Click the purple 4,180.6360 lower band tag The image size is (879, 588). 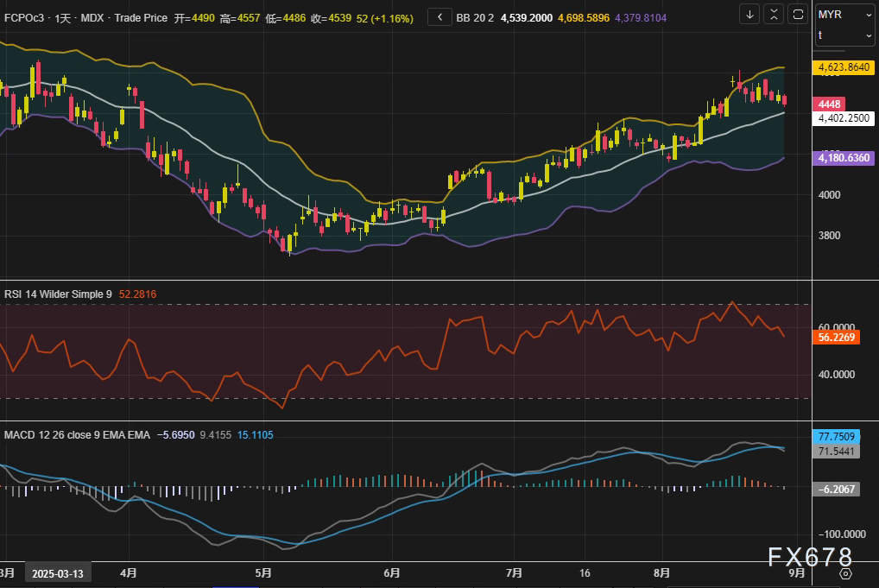click(x=844, y=158)
